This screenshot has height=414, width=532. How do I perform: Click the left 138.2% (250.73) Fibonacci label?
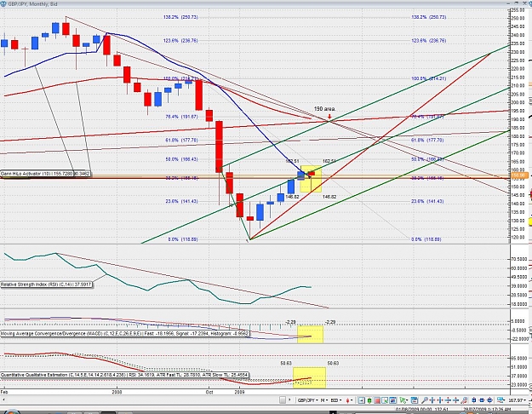(180, 17)
